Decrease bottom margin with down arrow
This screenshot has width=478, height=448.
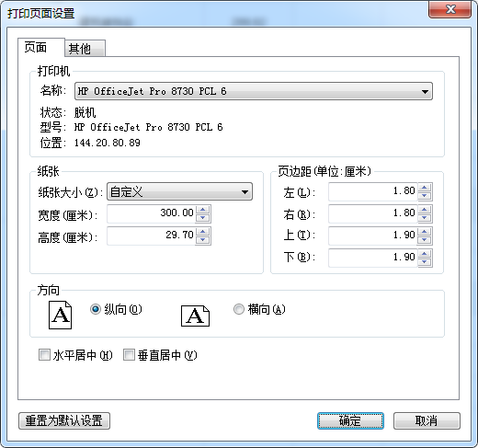pyautogui.click(x=425, y=262)
